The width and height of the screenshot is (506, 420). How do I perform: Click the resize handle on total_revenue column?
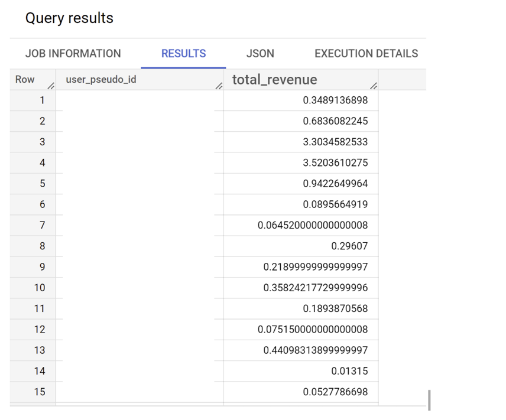pyautogui.click(x=374, y=86)
